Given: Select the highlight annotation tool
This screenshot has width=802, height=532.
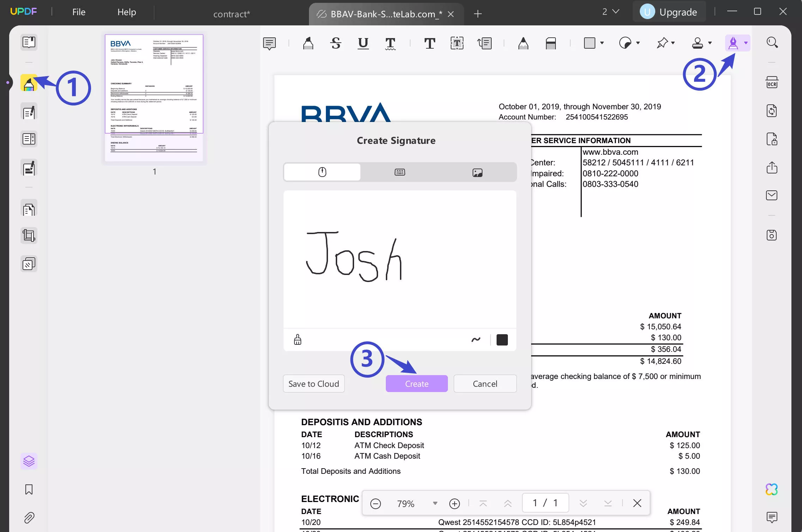Looking at the screenshot, I should 308,43.
